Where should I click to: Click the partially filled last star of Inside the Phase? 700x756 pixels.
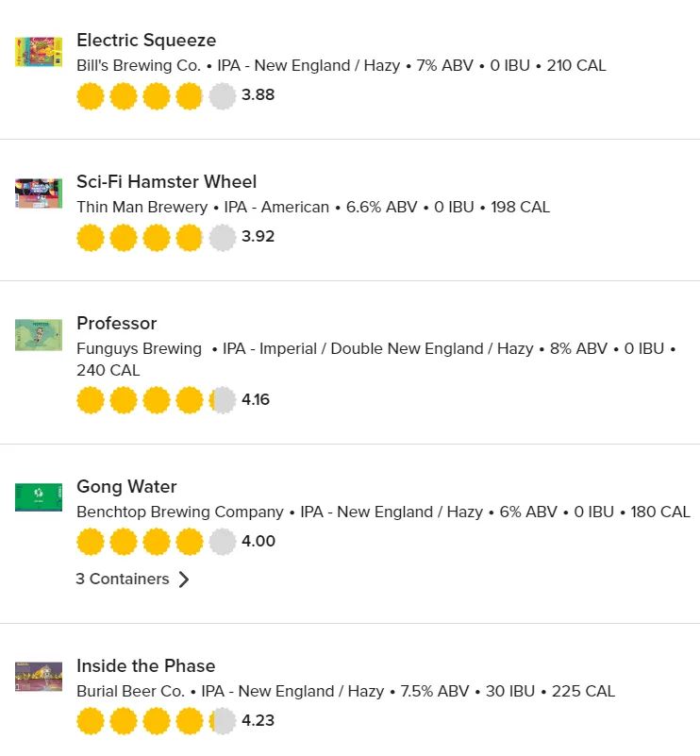click(222, 722)
